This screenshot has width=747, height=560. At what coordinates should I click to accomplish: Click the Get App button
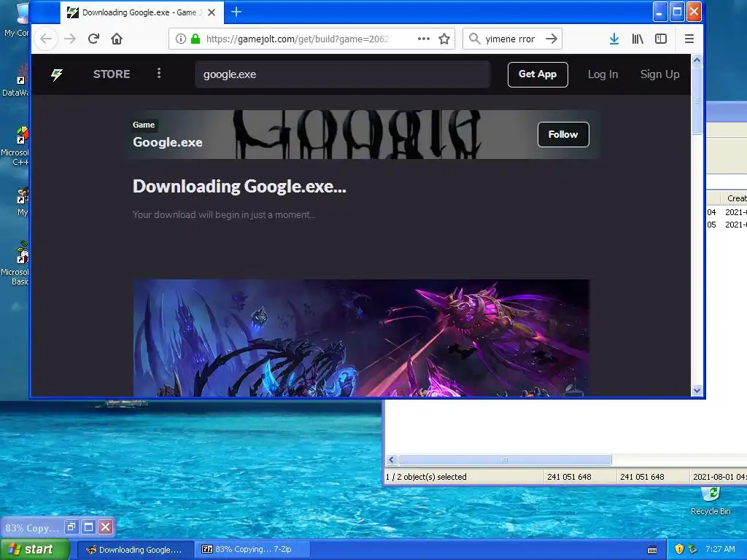tap(538, 74)
